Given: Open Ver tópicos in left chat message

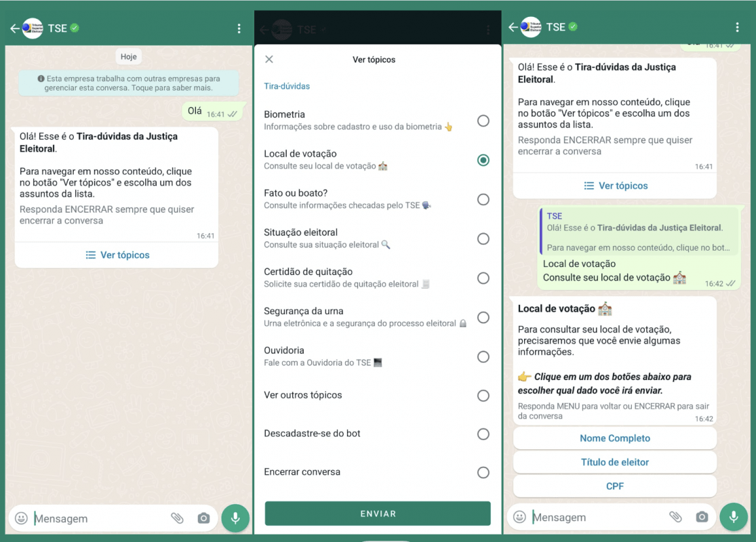Looking at the screenshot, I should click(117, 255).
